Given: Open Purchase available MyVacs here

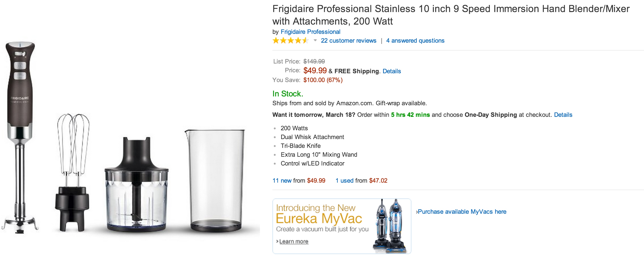Looking at the screenshot, I should pyautogui.click(x=462, y=211).
